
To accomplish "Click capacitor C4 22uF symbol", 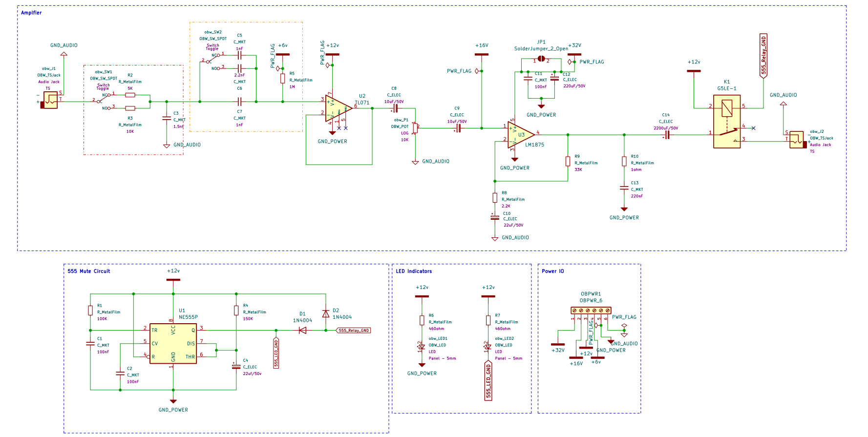I will click(236, 366).
